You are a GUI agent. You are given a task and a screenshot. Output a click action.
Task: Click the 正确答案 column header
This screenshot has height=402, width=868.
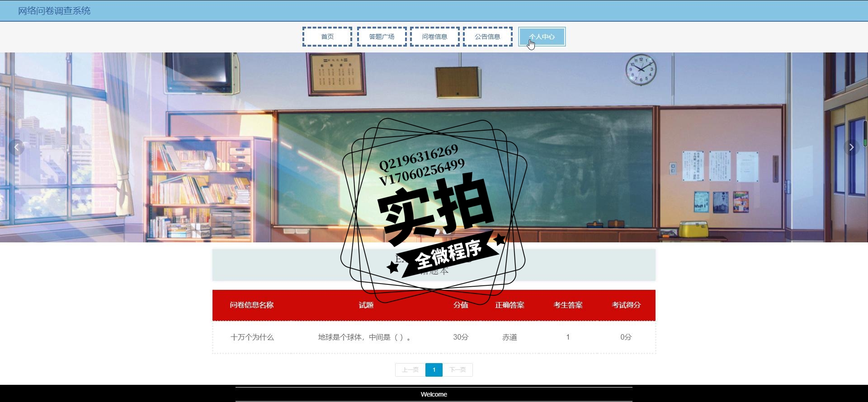(509, 305)
